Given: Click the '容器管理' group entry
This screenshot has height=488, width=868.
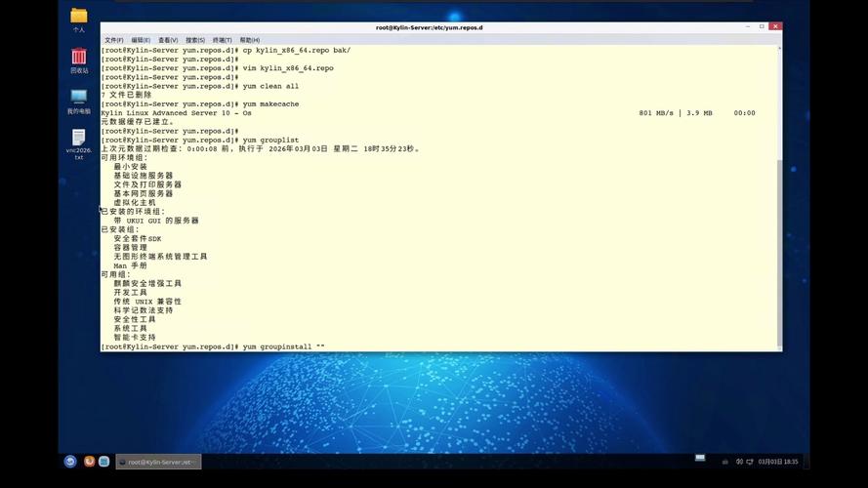Looking at the screenshot, I should pyautogui.click(x=131, y=247).
